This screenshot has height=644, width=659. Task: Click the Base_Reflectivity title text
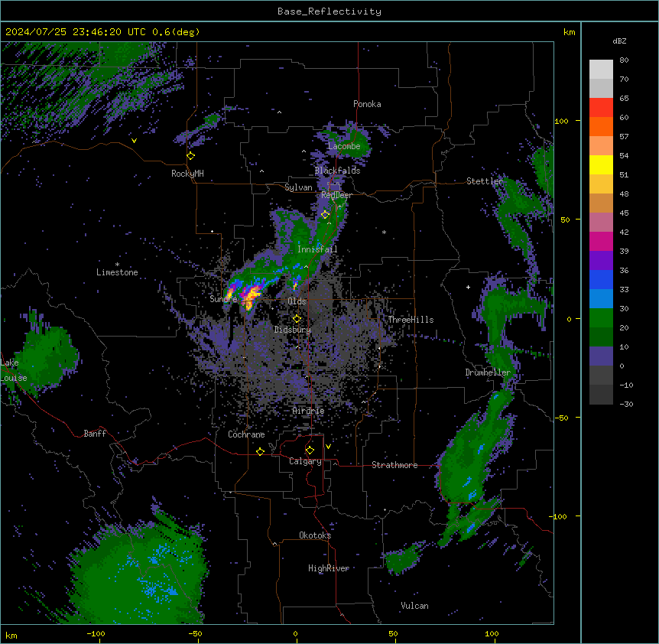[329, 11]
